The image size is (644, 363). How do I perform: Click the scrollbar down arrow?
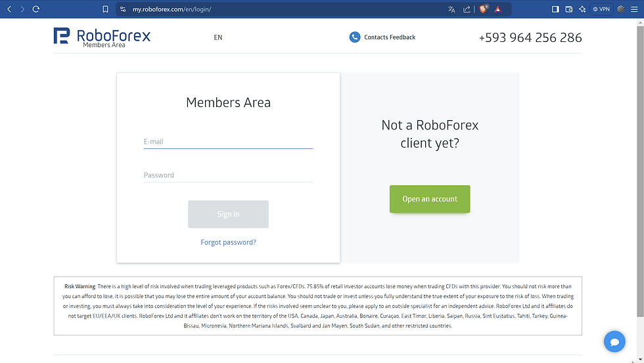click(x=640, y=359)
